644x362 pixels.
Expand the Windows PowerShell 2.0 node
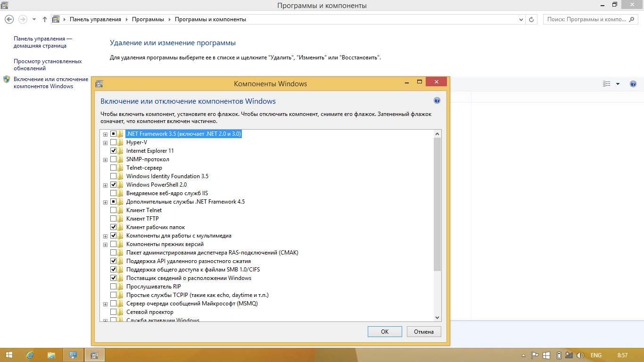coord(106,185)
